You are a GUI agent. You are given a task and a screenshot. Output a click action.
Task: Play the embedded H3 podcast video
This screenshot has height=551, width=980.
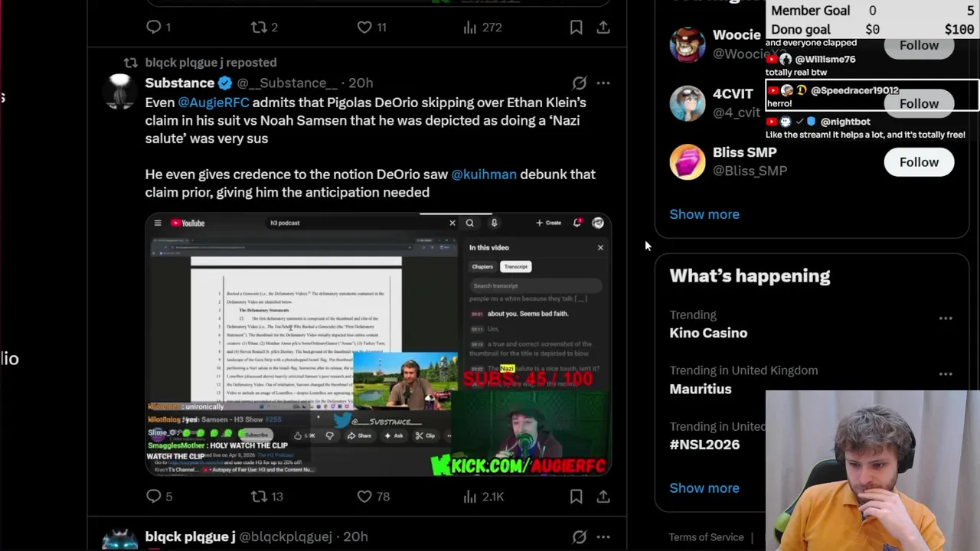(x=378, y=344)
